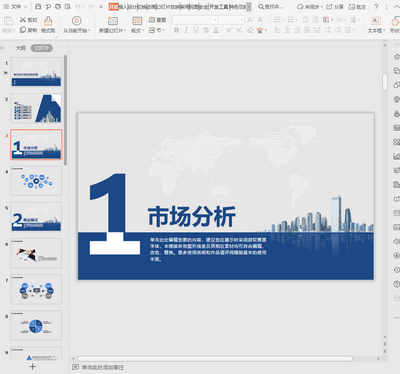Expand the numbered list dropdown arrow
Image resolution: width=400 pixels, height=374 pixels.
[296, 20]
